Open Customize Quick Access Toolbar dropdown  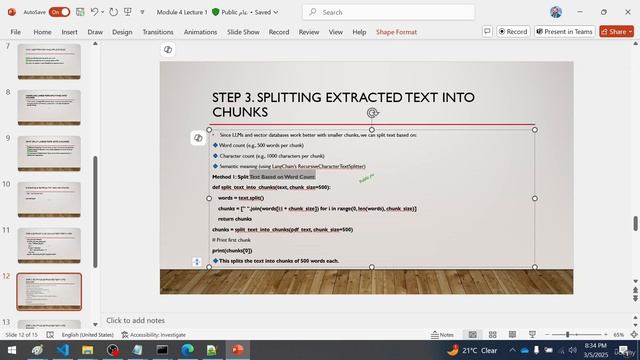[142, 12]
